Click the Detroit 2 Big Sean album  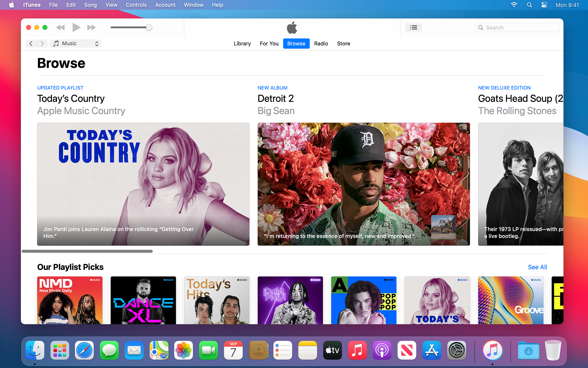[363, 184]
